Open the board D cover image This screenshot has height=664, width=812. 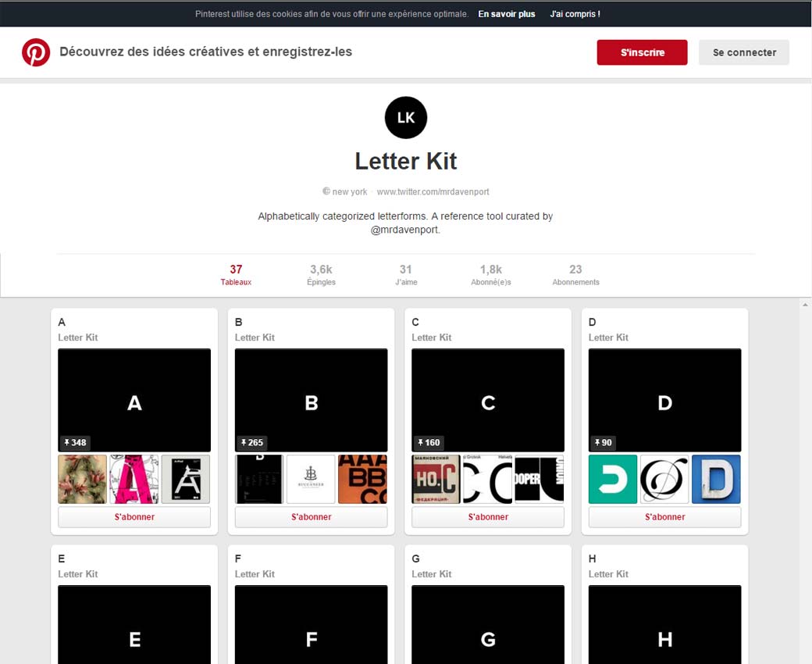[664, 399]
